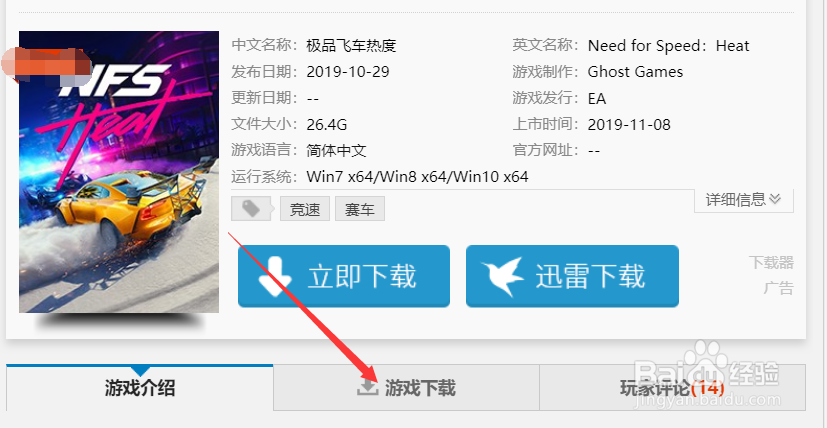This screenshot has width=827, height=428.
Task: Click the 广告 label below 下载器
Action: (778, 289)
